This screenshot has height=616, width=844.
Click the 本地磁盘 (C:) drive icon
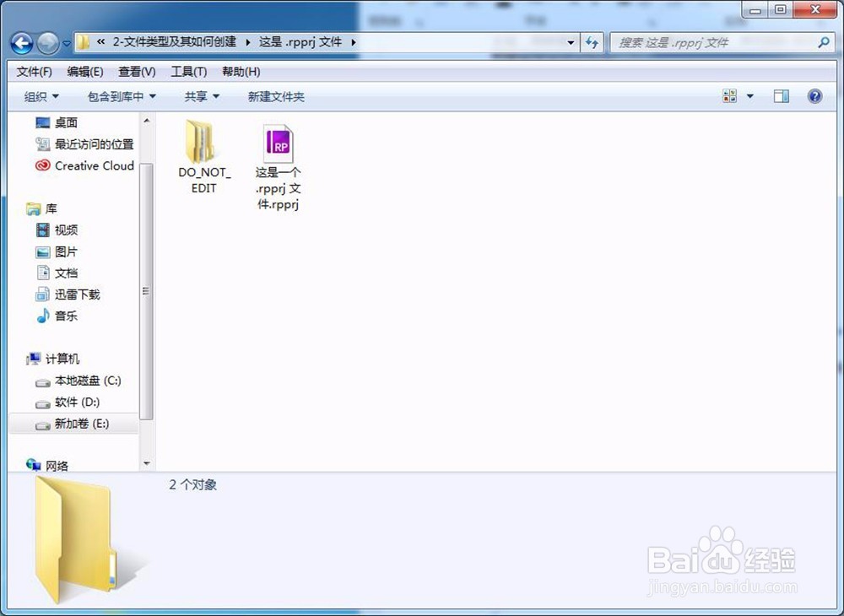coord(42,382)
